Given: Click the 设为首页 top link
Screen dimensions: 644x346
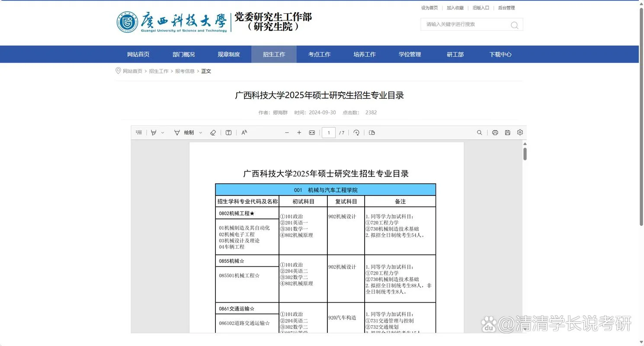Looking at the screenshot, I should [x=429, y=8].
